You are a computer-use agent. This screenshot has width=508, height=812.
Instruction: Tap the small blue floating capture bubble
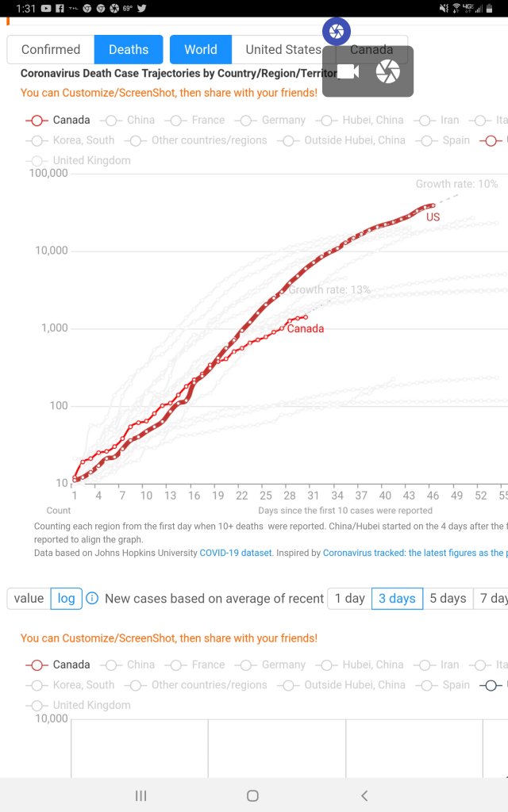(x=336, y=32)
